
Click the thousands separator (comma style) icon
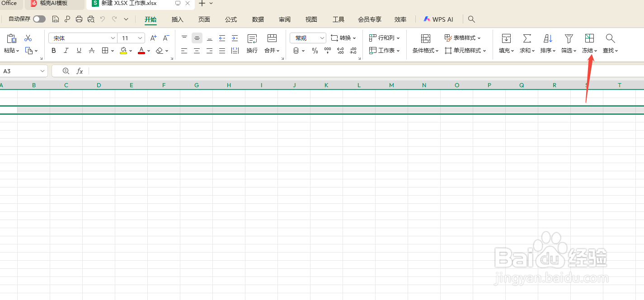point(327,50)
